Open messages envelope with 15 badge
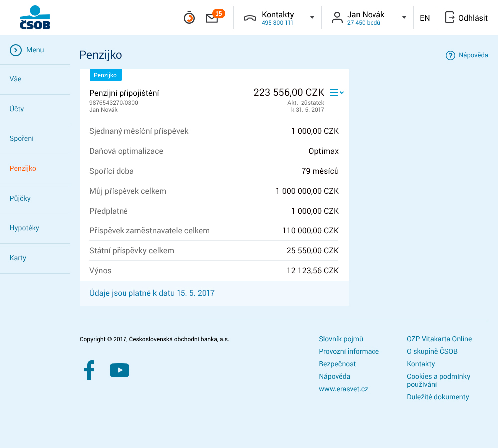The image size is (498, 448). click(212, 18)
